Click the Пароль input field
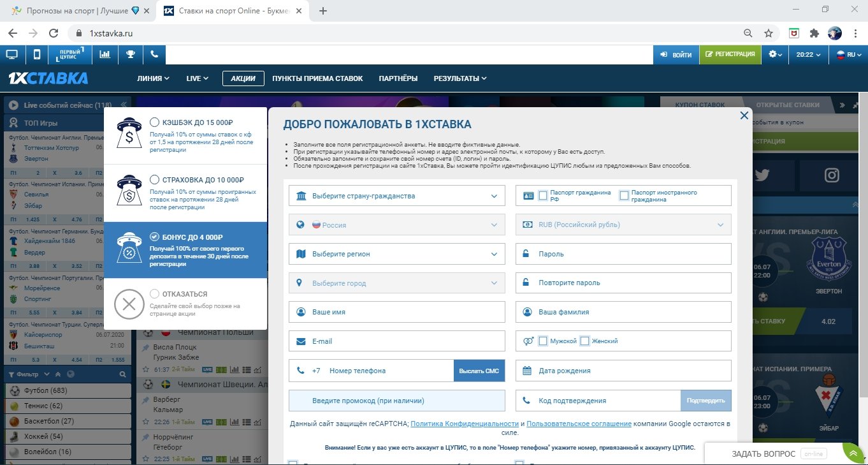The width and height of the screenshot is (868, 465). click(623, 254)
